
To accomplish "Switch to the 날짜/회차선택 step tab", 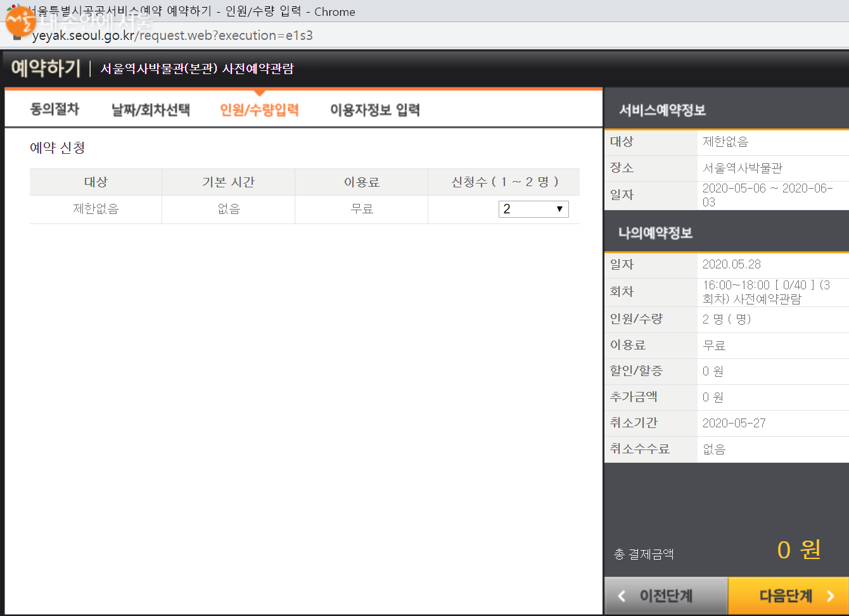I will click(151, 110).
